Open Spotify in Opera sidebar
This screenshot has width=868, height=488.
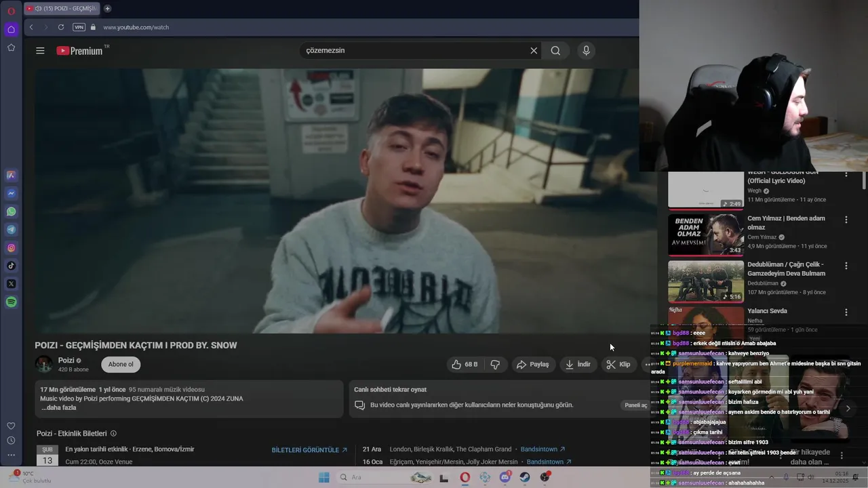[x=11, y=302]
